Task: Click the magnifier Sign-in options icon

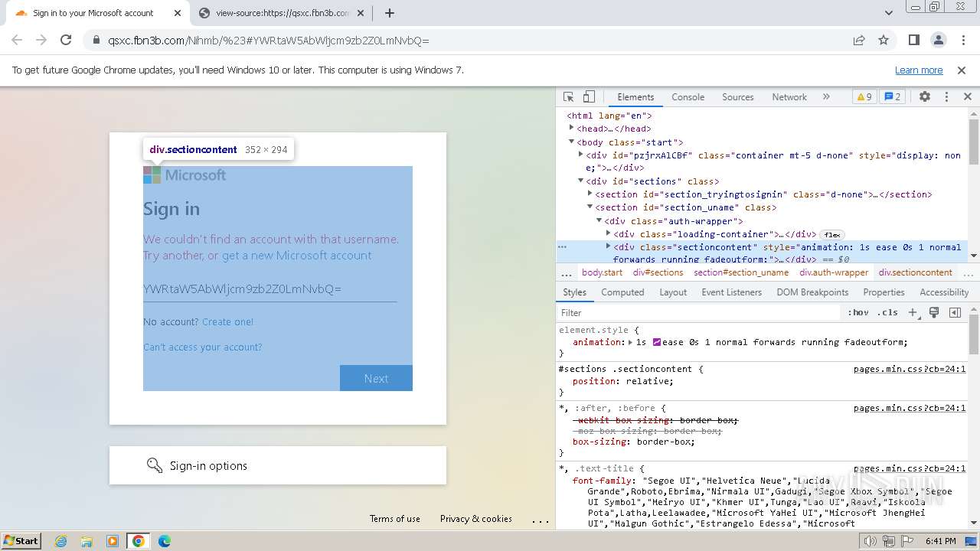Action: (155, 465)
